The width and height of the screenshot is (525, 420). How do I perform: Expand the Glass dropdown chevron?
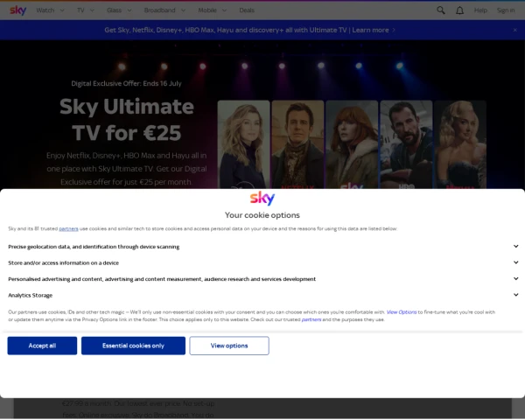click(x=129, y=10)
